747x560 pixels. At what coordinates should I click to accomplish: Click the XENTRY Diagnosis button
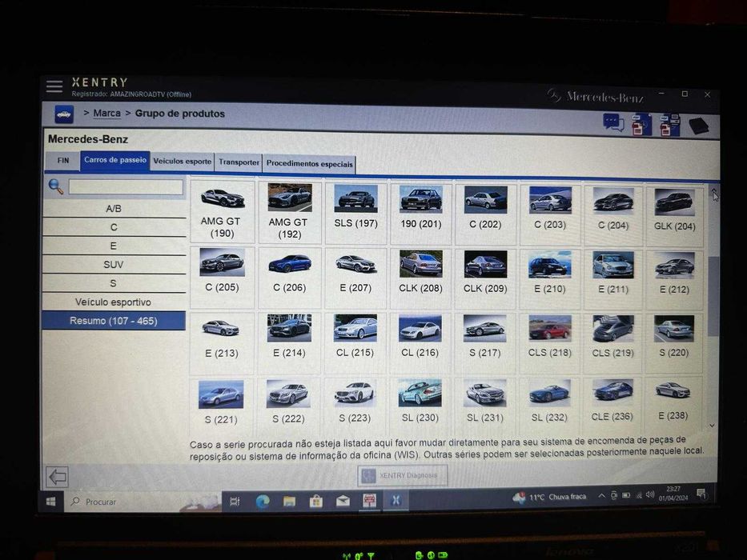click(x=403, y=475)
